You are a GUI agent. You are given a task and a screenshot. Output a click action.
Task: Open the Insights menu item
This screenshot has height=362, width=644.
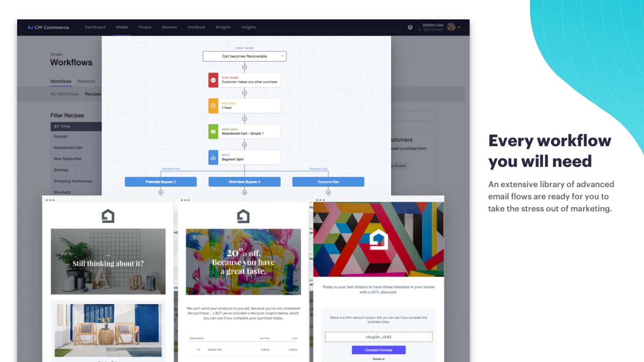point(249,27)
